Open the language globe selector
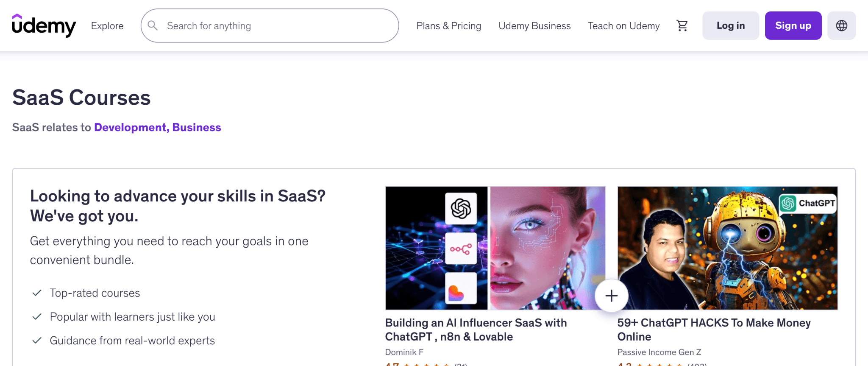The height and width of the screenshot is (366, 868). [841, 26]
